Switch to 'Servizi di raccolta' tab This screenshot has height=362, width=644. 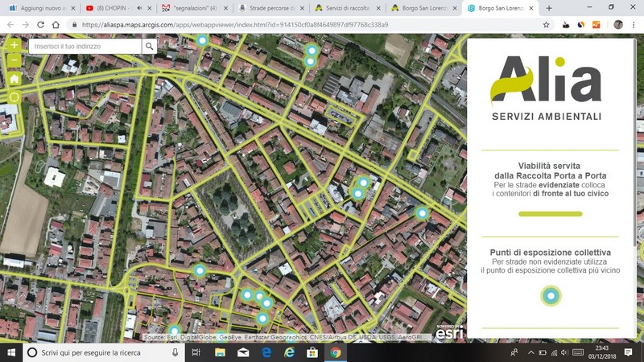pyautogui.click(x=347, y=8)
